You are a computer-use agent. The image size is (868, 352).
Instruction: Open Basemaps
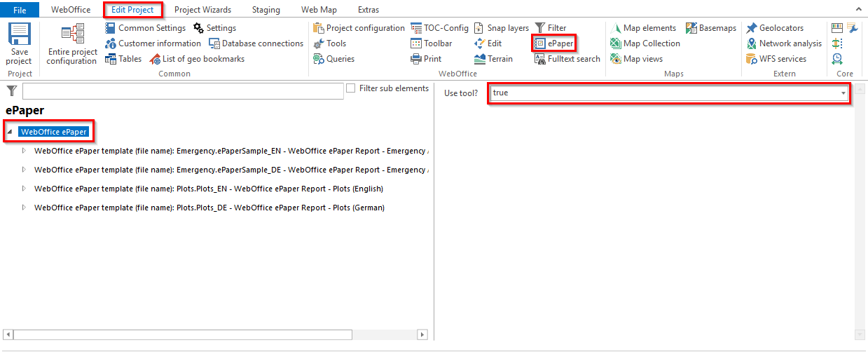coord(711,28)
